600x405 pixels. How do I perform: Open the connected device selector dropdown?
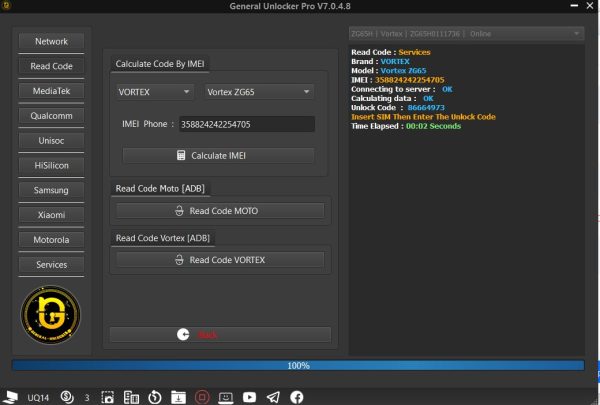(x=466, y=34)
